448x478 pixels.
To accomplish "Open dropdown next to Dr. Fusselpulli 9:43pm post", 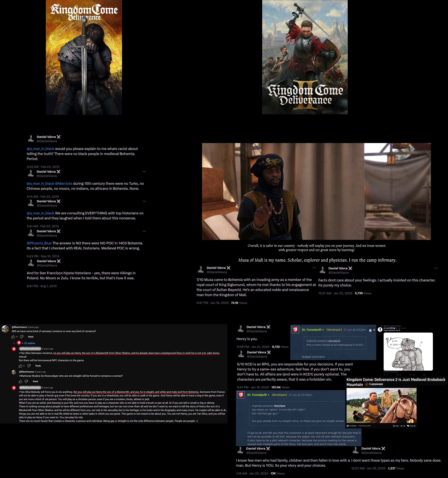I will tap(323, 330).
